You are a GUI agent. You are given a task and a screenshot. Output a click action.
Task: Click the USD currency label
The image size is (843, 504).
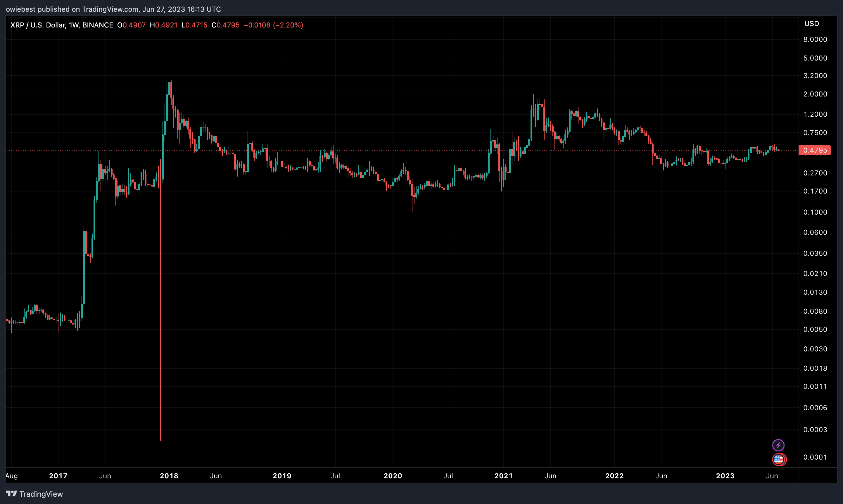811,24
